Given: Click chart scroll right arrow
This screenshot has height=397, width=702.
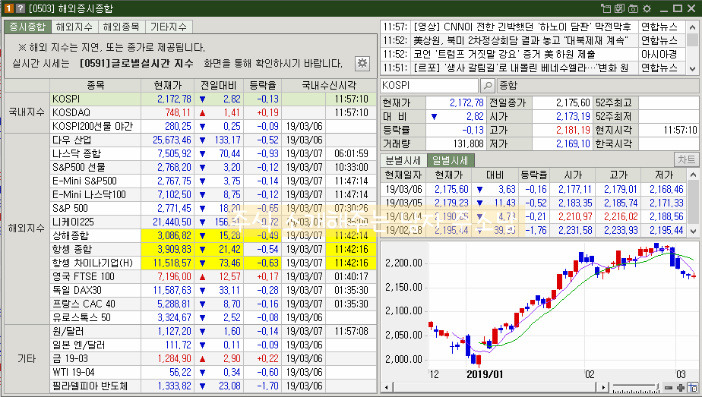Looking at the screenshot, I should [604, 388].
